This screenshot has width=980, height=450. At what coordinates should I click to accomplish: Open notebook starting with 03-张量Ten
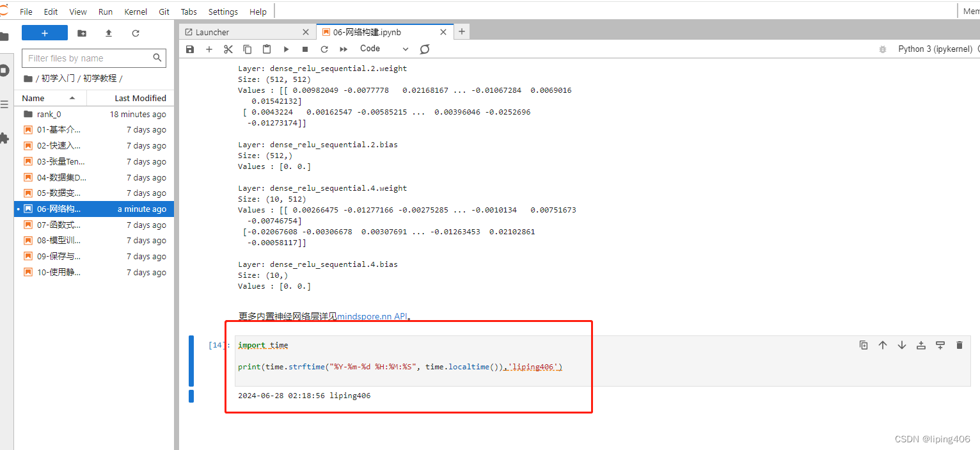point(94,162)
